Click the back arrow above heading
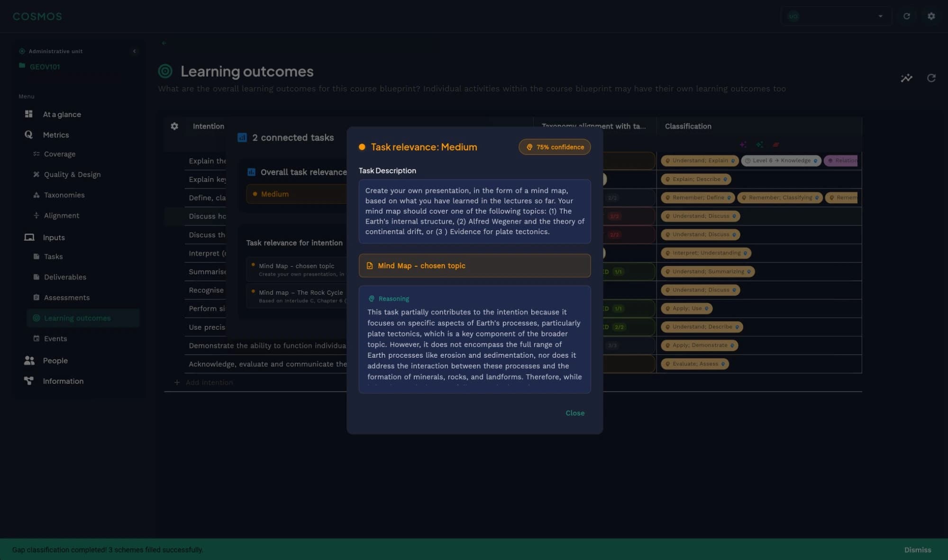Image resolution: width=948 pixels, height=560 pixels. [164, 43]
